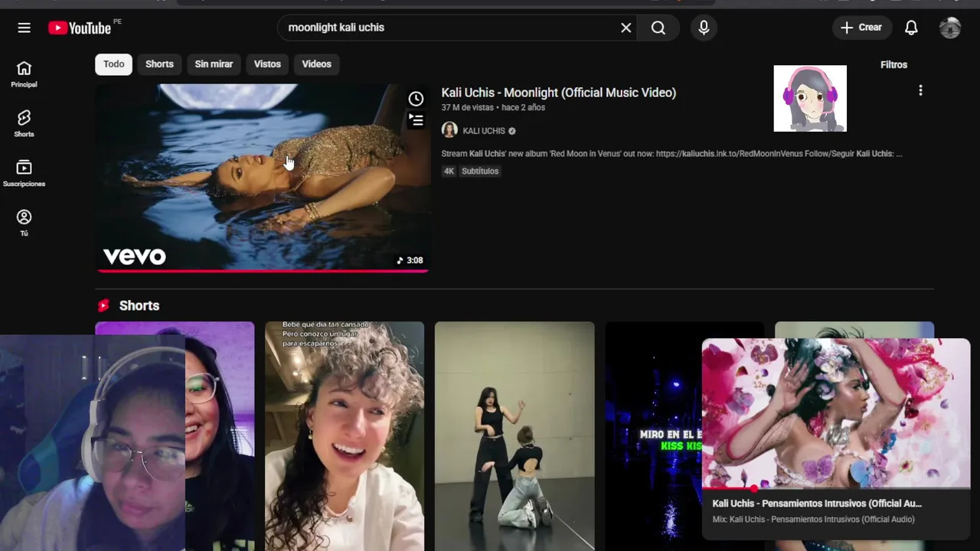Start voice search with microphone
The height and width of the screenshot is (551, 980).
point(704,28)
